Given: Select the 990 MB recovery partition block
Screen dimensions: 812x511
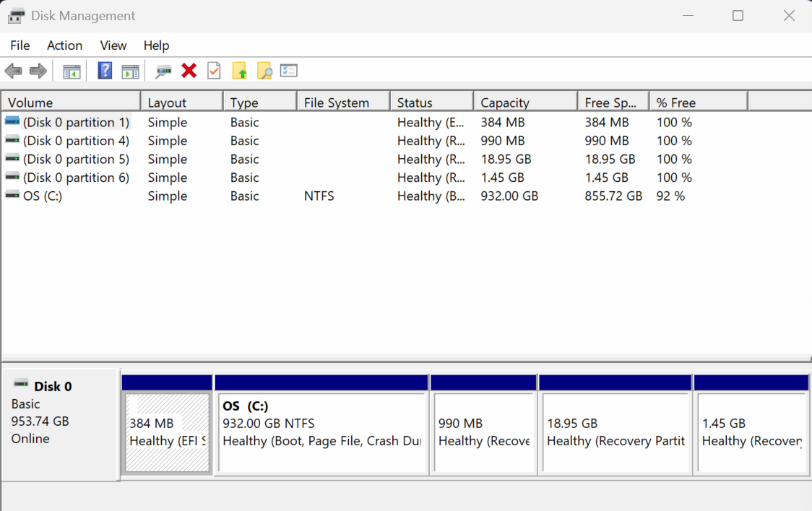Looking at the screenshot, I should tap(484, 432).
